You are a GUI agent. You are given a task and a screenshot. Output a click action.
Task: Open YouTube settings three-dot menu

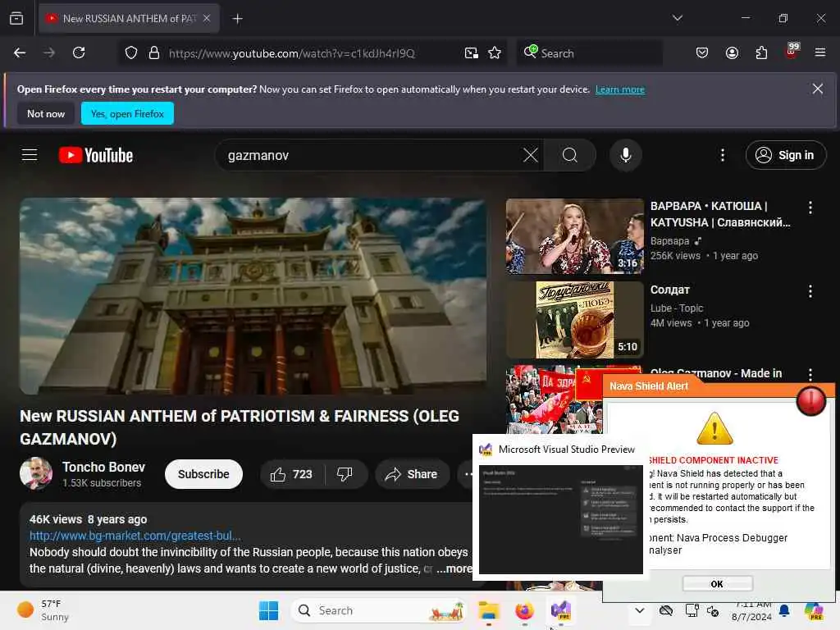(723, 155)
